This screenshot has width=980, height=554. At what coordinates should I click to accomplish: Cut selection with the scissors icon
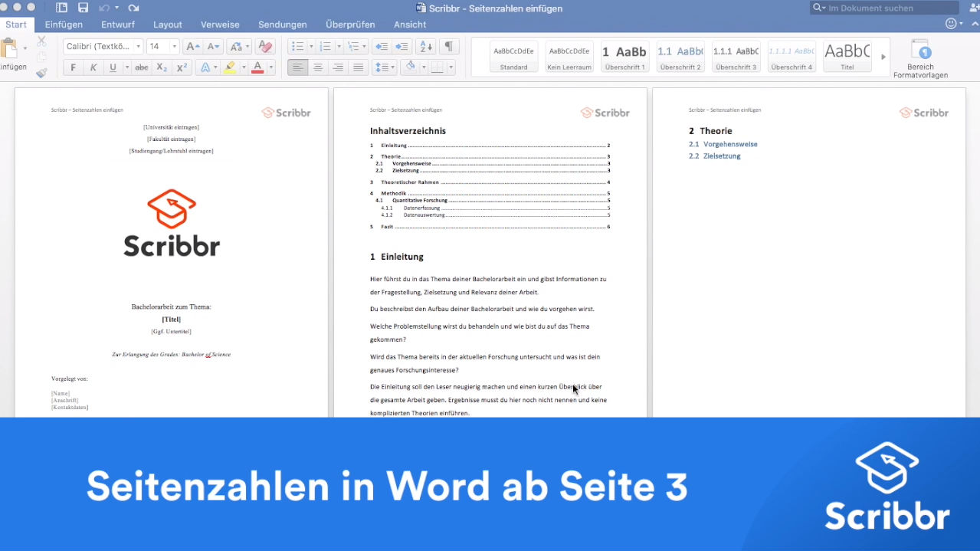point(41,41)
